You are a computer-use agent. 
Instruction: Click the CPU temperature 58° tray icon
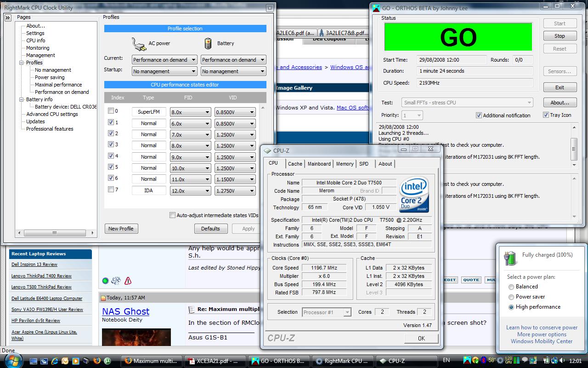(492, 360)
